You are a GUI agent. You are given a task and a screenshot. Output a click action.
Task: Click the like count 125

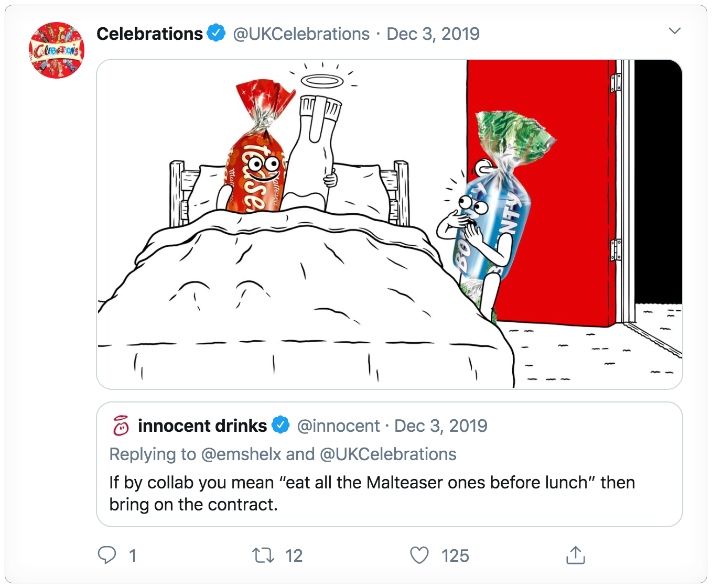455,556
